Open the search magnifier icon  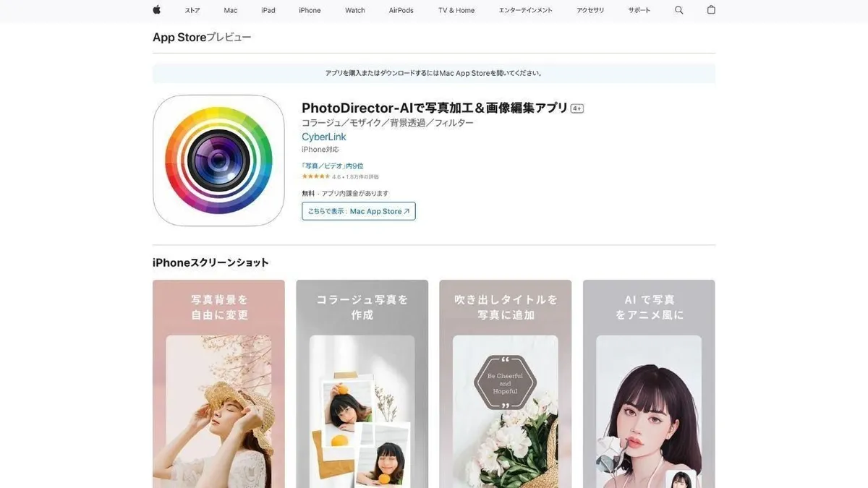pyautogui.click(x=678, y=10)
